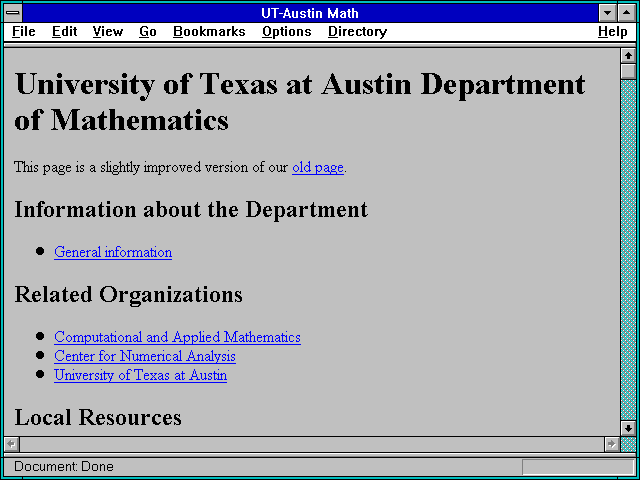Image resolution: width=640 pixels, height=480 pixels.
Task: Open the General information link
Action: 113,252
